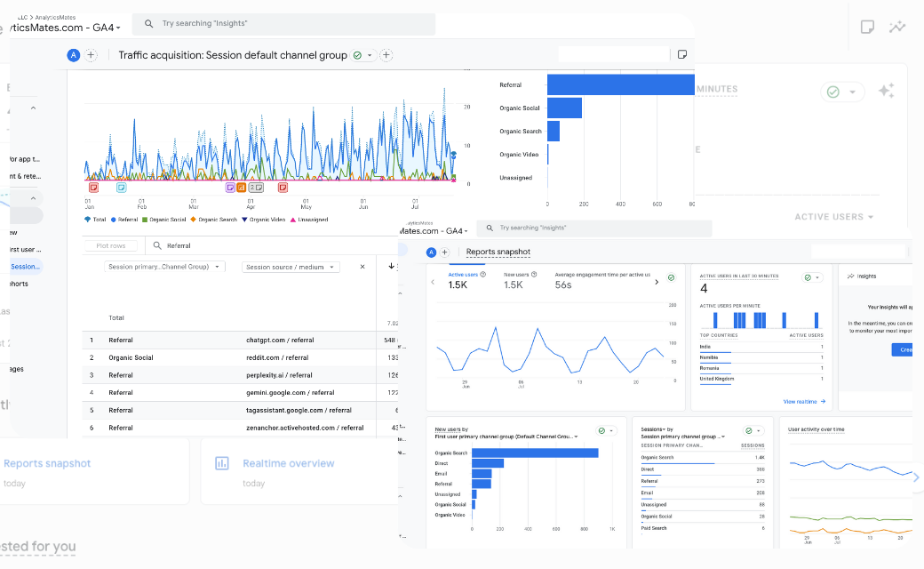Viewport: 924px width, 569px height.
Task: Open the ACTIVE USERS dropdown in background panel
Action: pos(834,217)
